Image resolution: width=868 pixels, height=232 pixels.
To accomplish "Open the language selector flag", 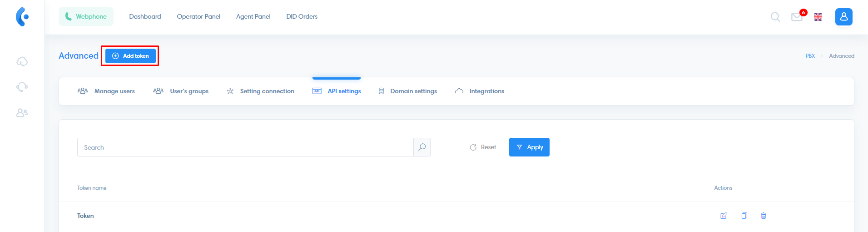I will [818, 17].
